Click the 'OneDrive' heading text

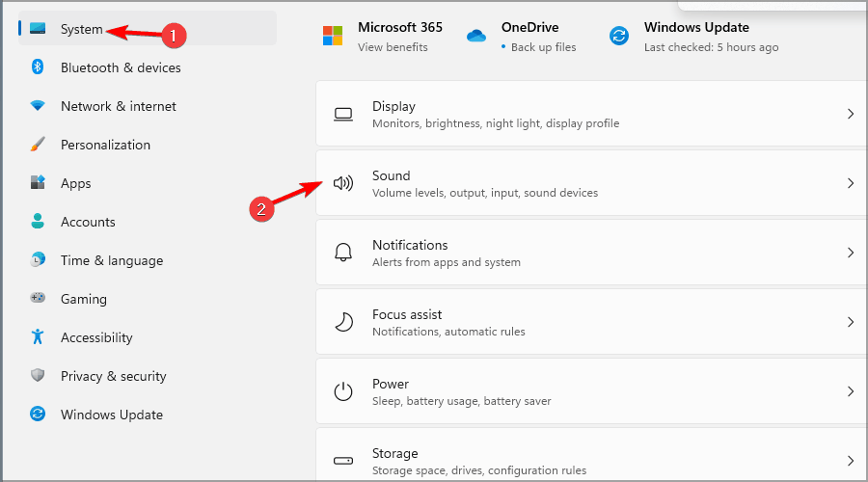tap(529, 27)
